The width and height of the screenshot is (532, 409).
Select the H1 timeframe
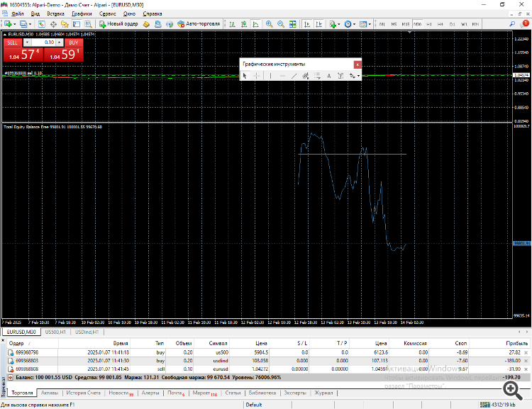coord(429,24)
